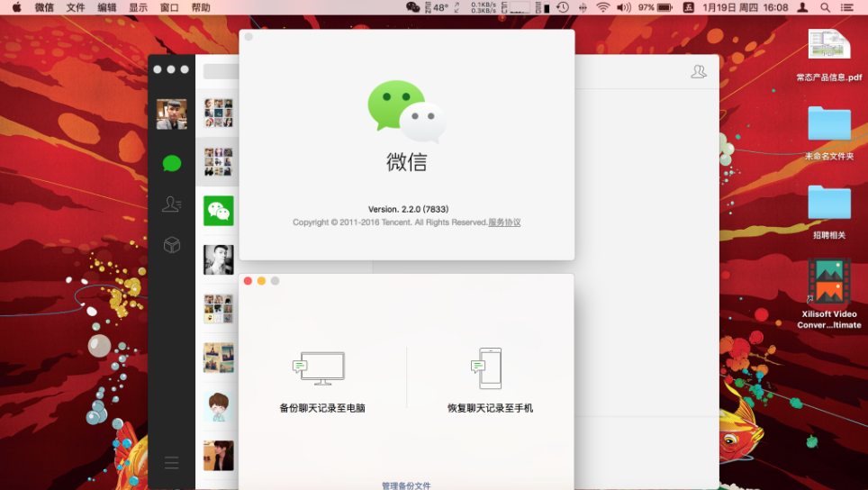
Task: Click the Spotlight search icon in menu bar
Action: [x=826, y=7]
